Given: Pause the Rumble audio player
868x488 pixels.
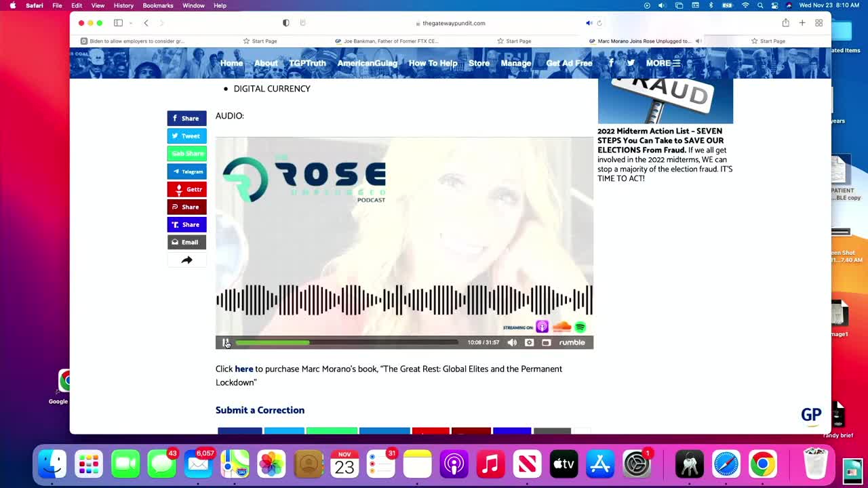Looking at the screenshot, I should (x=226, y=342).
